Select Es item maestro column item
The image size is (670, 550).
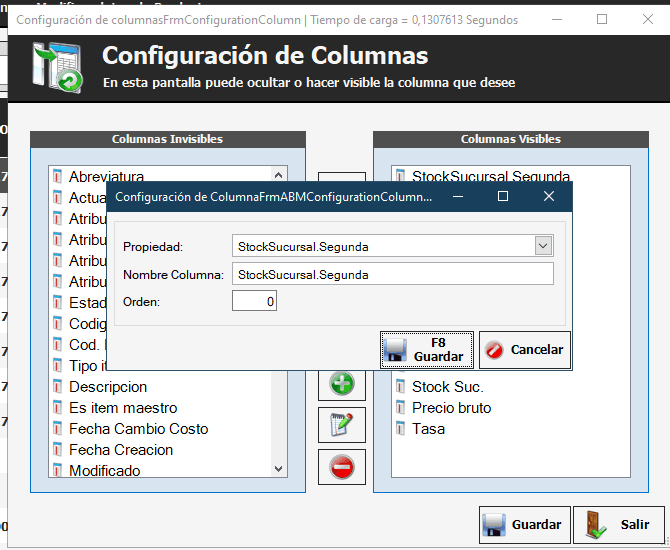click(x=123, y=408)
